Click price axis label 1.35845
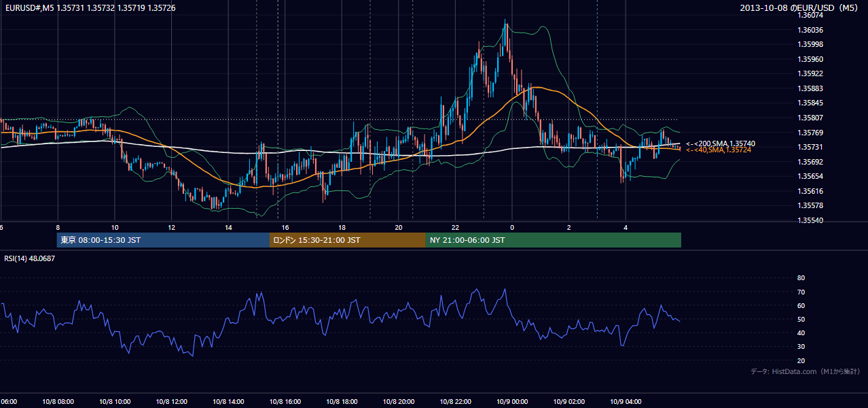Image resolution: width=868 pixels, height=408 pixels. 812,103
